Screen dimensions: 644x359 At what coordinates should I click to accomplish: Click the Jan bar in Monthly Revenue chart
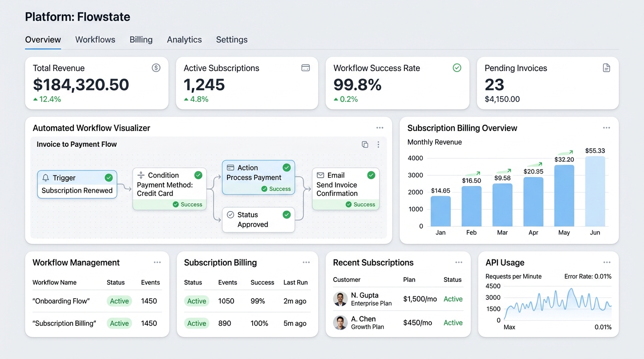(440, 211)
